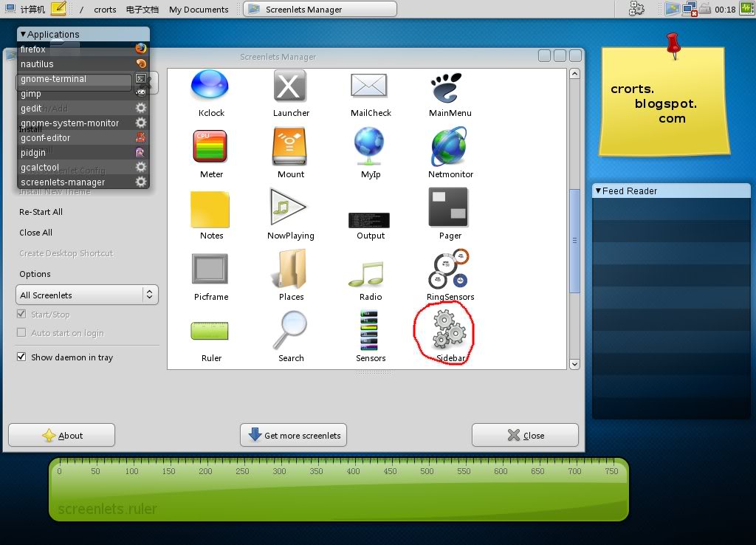Image resolution: width=756 pixels, height=545 pixels.
Task: Click the Close button at bottom
Action: click(525, 435)
